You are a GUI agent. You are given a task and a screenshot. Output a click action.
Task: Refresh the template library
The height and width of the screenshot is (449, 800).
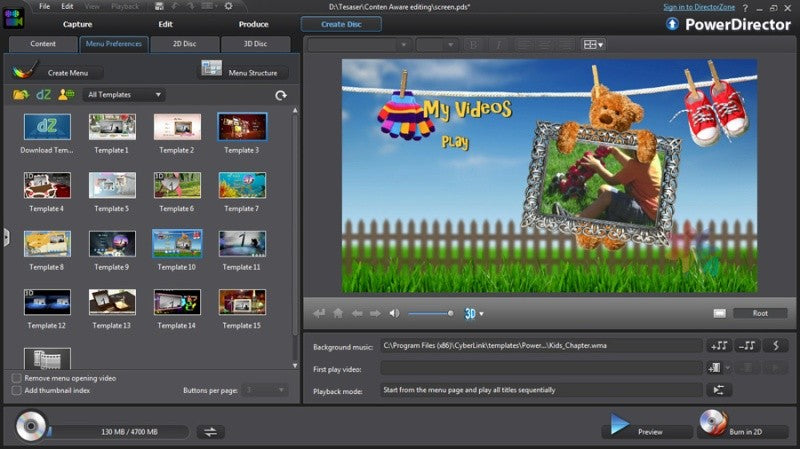[x=281, y=95]
